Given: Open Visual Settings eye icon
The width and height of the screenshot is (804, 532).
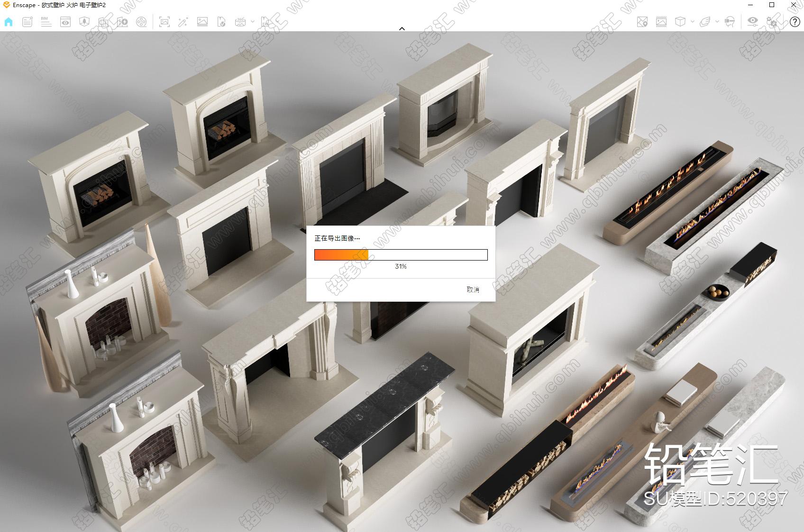Looking at the screenshot, I should pos(753,22).
